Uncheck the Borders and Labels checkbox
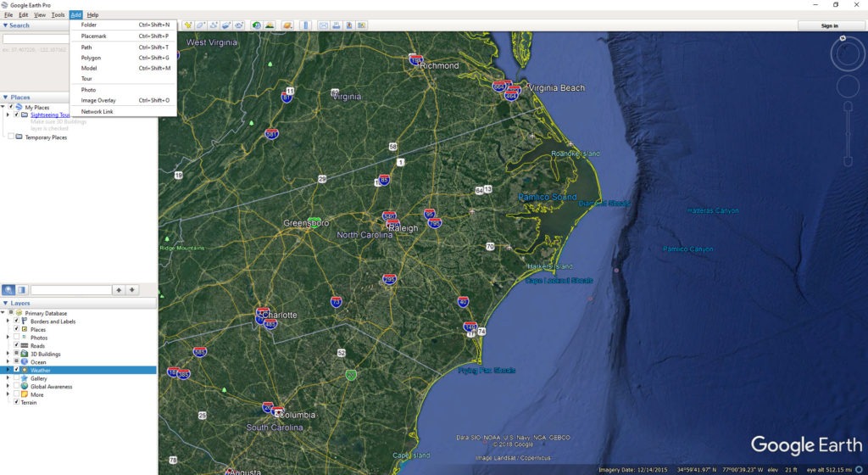The width and height of the screenshot is (868, 475). [x=16, y=321]
